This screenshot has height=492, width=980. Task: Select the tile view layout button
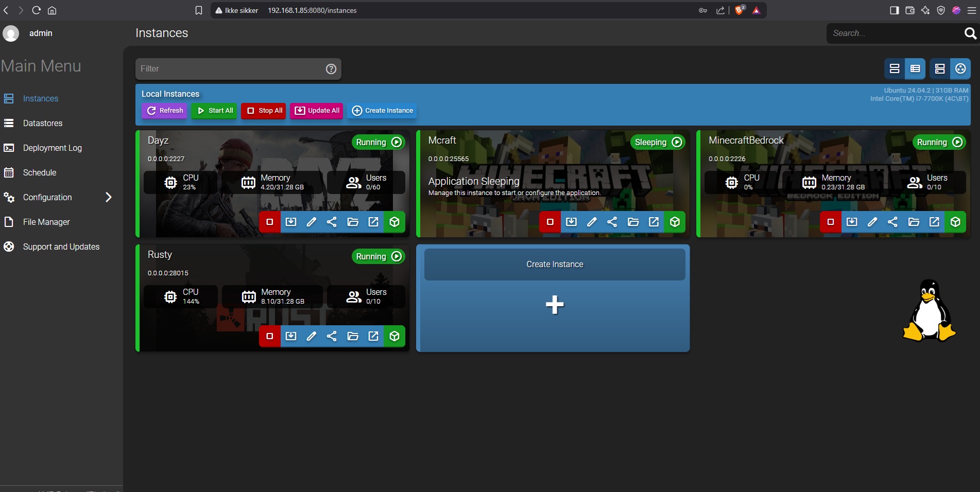[960, 68]
